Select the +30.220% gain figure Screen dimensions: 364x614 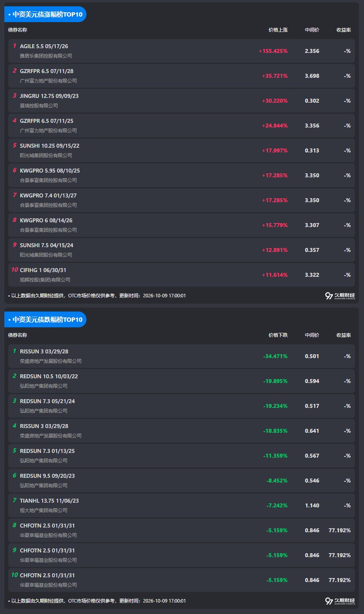pyautogui.click(x=275, y=101)
